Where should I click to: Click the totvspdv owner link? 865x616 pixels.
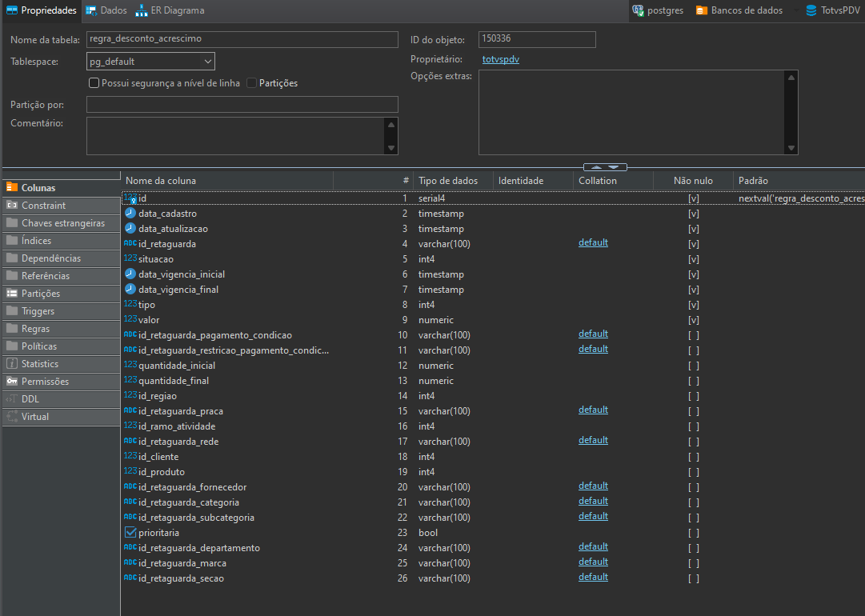(501, 59)
